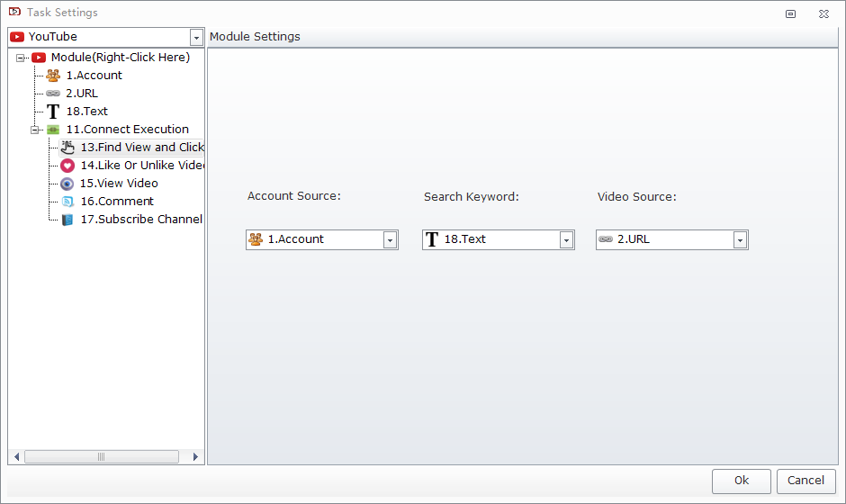The image size is (846, 504).
Task: Select 17.Subscribe Channel tree item
Action: (x=141, y=219)
